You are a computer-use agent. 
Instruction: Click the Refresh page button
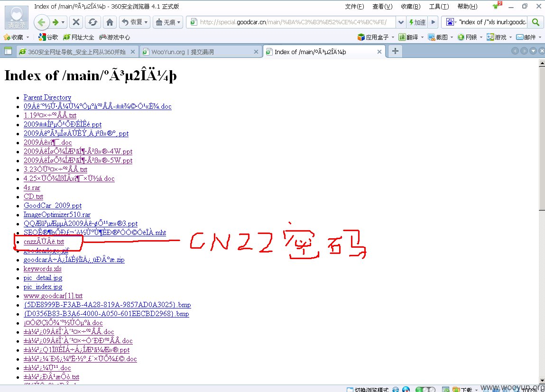[93, 22]
